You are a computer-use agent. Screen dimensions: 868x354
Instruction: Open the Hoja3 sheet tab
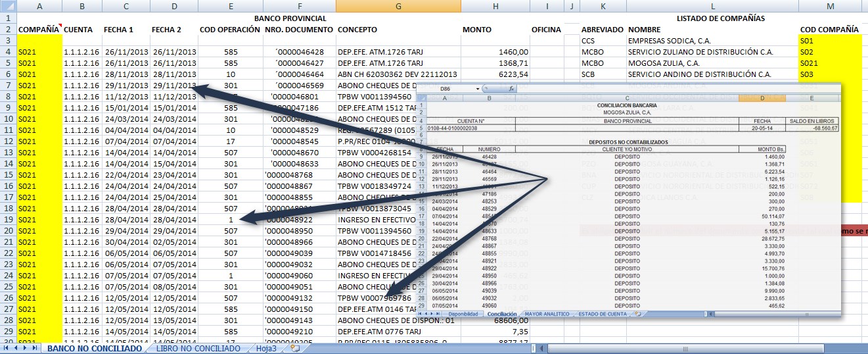(x=266, y=349)
